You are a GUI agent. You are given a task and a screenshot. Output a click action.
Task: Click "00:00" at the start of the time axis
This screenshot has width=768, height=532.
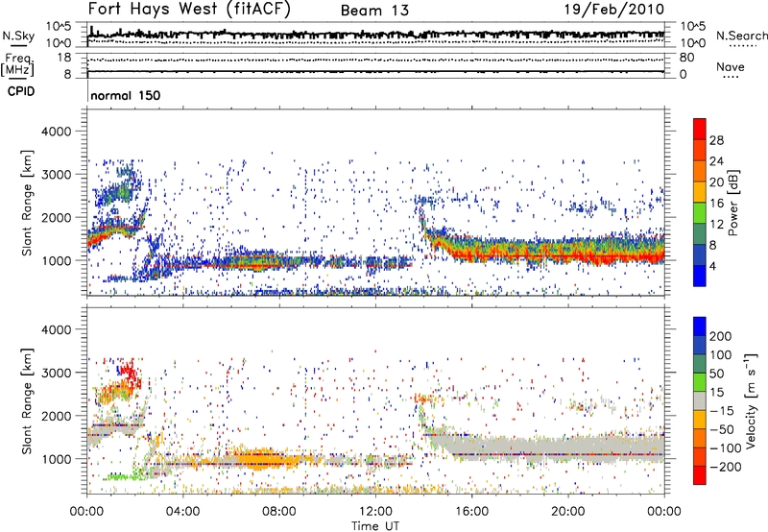click(x=86, y=512)
